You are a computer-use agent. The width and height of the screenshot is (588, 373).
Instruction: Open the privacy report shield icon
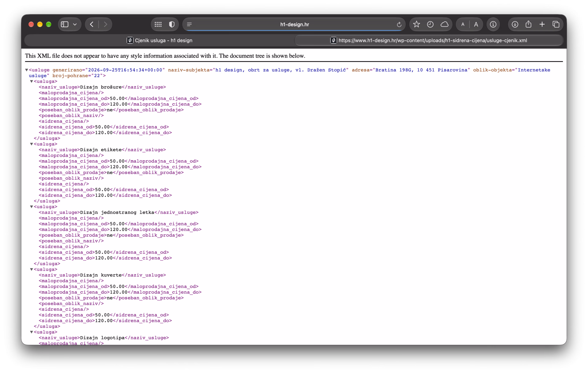coord(172,24)
